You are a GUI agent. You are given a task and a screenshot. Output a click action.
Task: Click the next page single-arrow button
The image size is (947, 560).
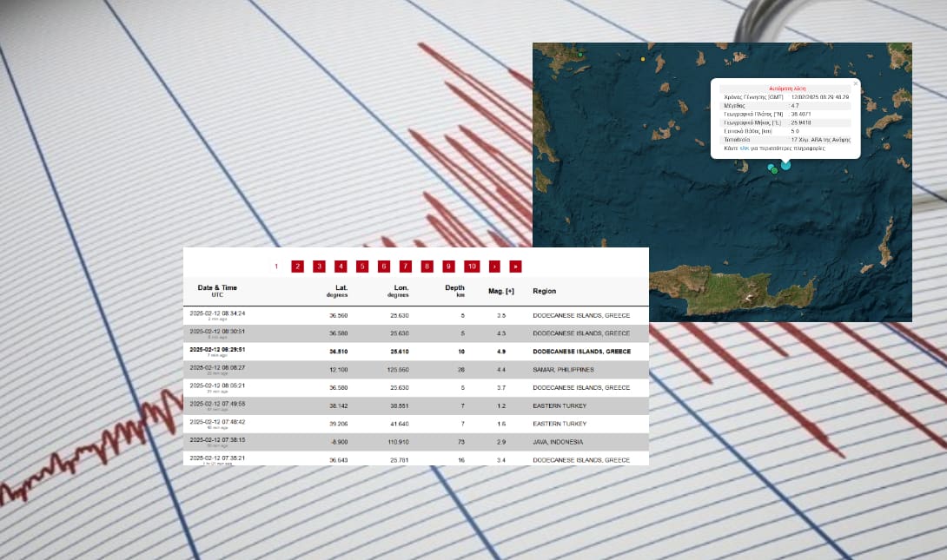[x=494, y=267]
